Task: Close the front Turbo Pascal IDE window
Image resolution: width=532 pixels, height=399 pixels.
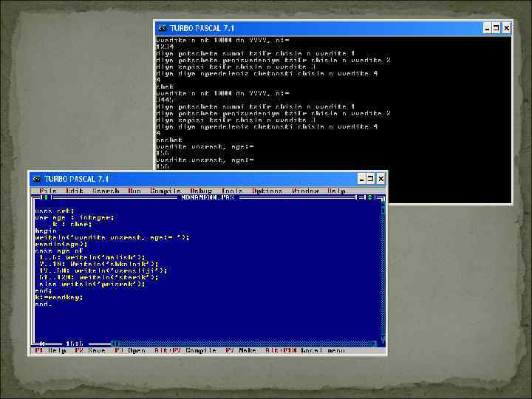Action: pos(381,179)
